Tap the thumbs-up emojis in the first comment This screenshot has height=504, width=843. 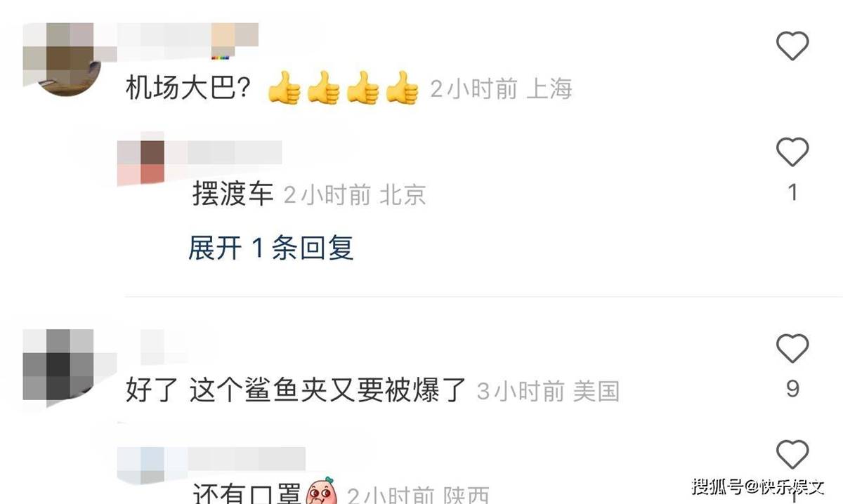(344, 88)
